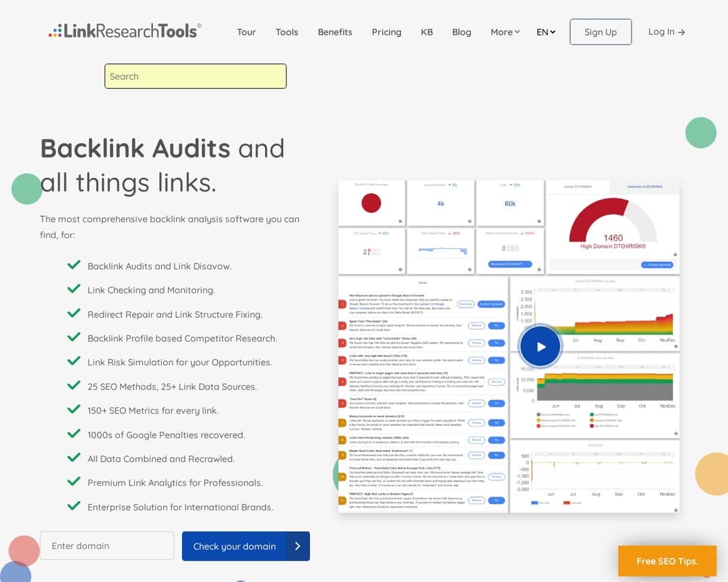Switch to the Distribution of DTOXRISK tab

pyautogui.click(x=645, y=186)
